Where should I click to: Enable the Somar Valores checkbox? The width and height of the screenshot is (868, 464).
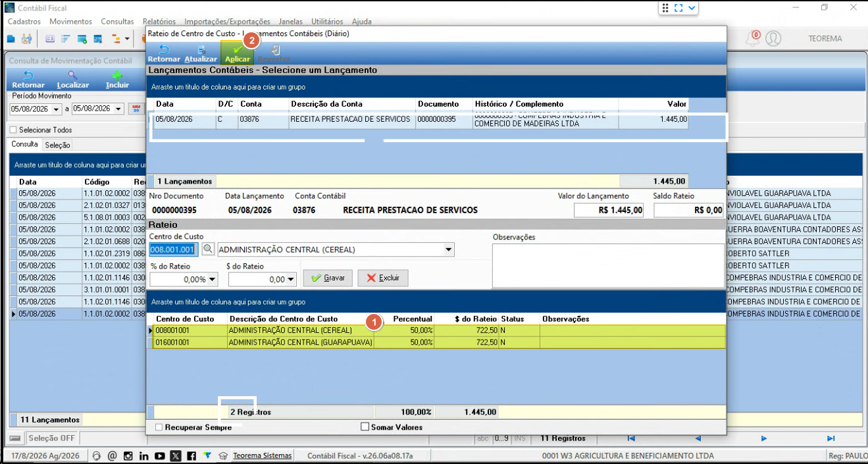pos(365,427)
